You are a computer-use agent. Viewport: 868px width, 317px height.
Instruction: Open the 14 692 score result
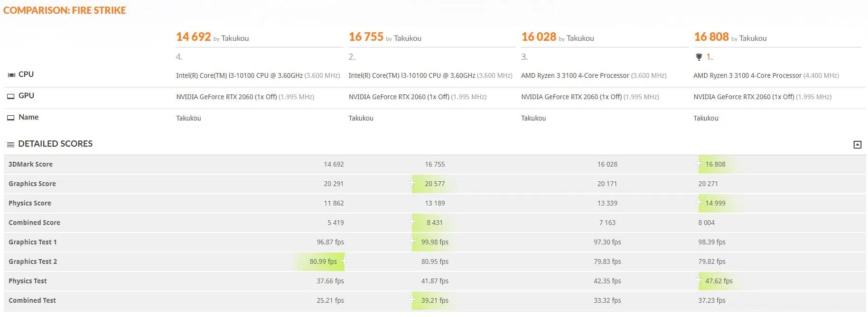(x=193, y=37)
